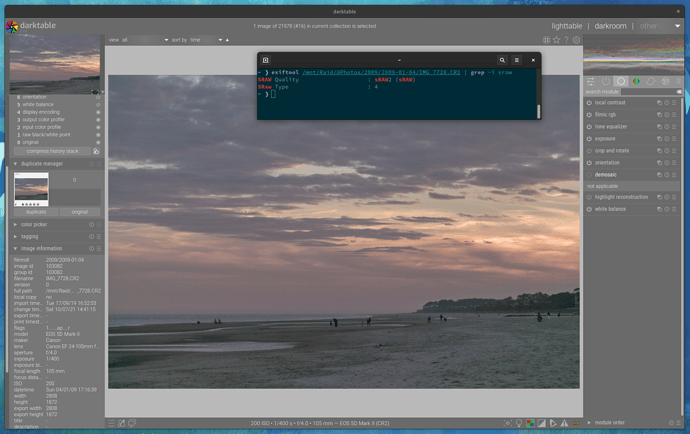
Task: Open the darkroom view tab
Action: pyautogui.click(x=610, y=26)
